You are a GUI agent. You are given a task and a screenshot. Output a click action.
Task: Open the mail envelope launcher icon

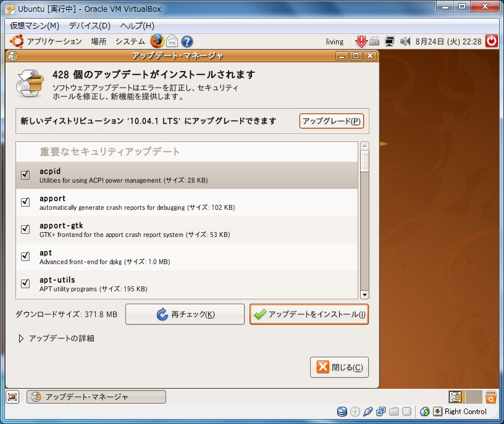172,41
